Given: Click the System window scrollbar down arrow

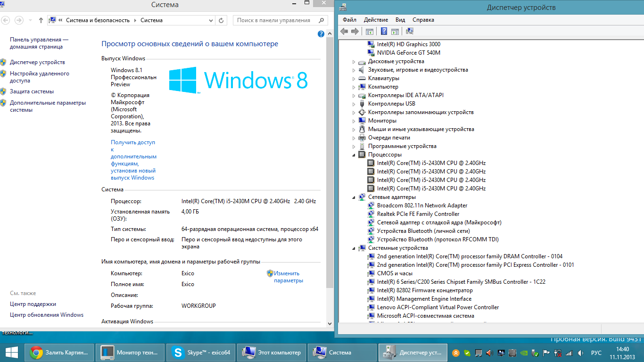Looking at the screenshot, I should point(330,323).
